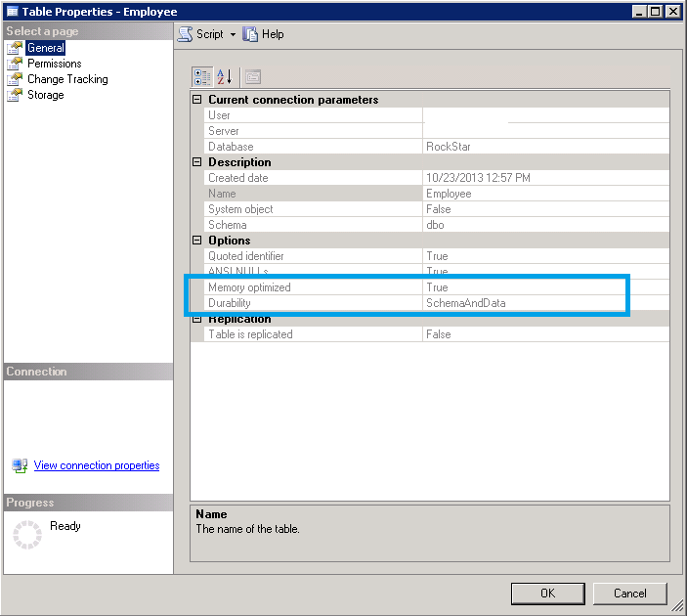Viewport: 687px width, 616px height.
Task: Click the Categorized view icon in property grid
Action: click(200, 77)
